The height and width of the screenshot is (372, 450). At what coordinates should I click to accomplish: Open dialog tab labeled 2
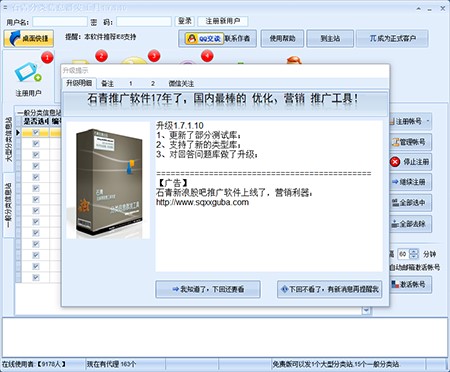pyautogui.click(x=153, y=83)
